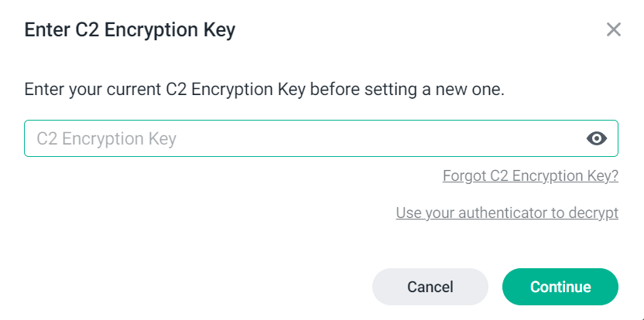Click the eye inside the input box
644x320 pixels.
(596, 138)
